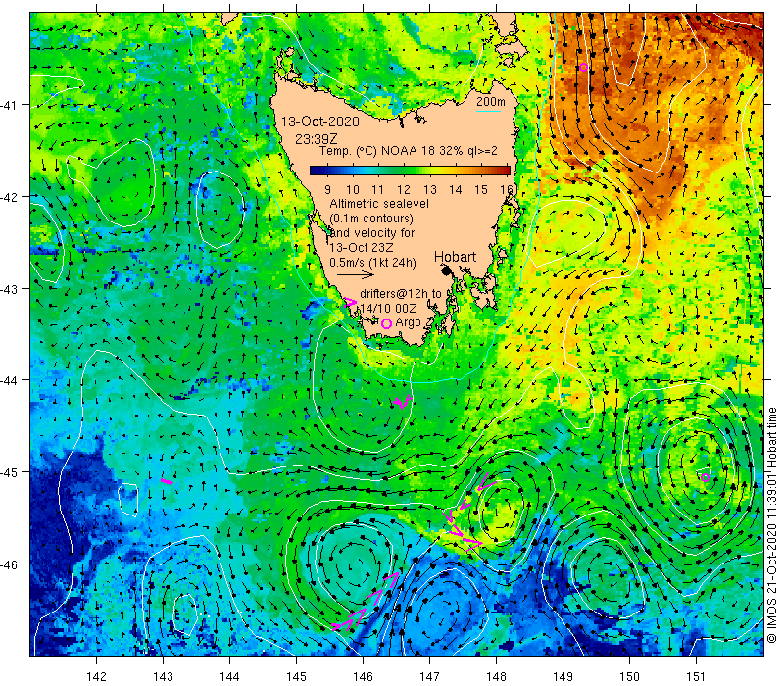Click the "drifters@12h to" legend text
This screenshot has width=784, height=686.
tap(401, 293)
